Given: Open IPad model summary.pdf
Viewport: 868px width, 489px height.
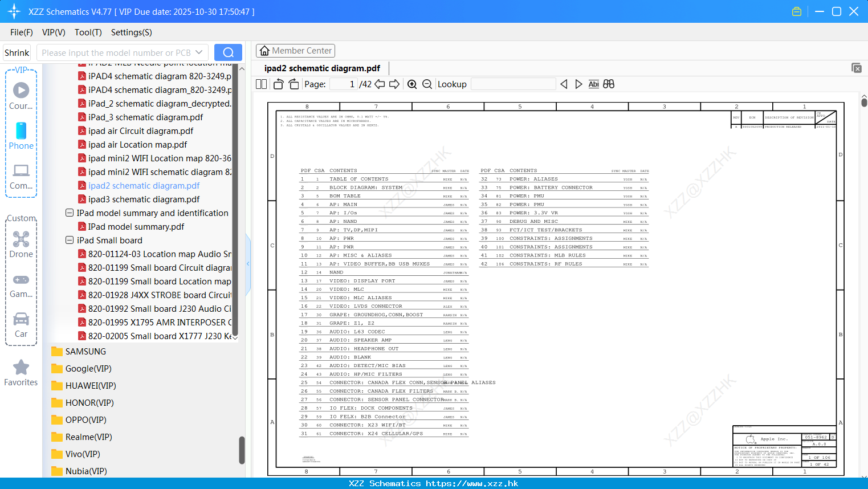Looking at the screenshot, I should tap(131, 226).
